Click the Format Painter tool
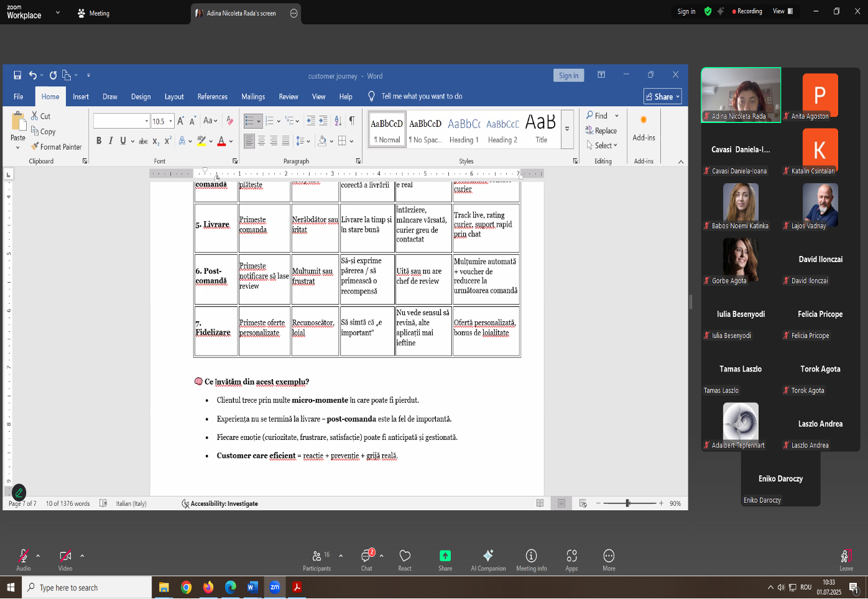Viewport: 868px width, 599px height. [57, 147]
